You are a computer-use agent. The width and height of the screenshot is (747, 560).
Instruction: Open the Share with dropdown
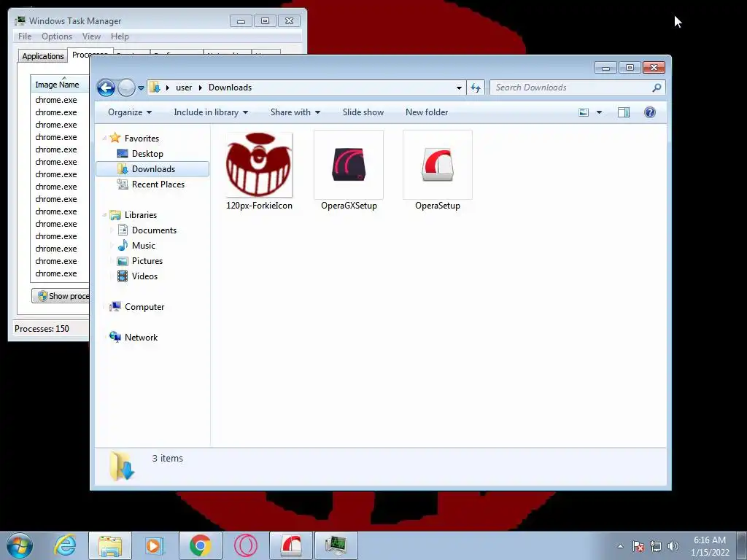click(x=295, y=112)
